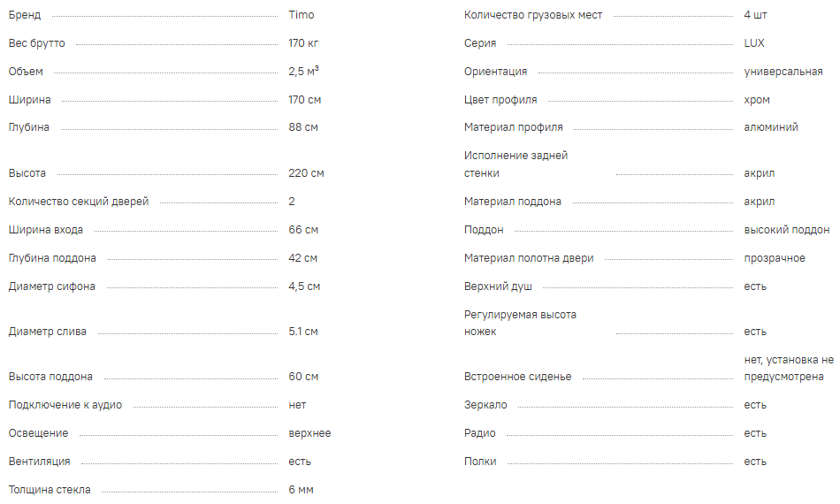Click the 2,5 м³ volume value
The height and width of the screenshot is (504, 840).
[x=303, y=72]
